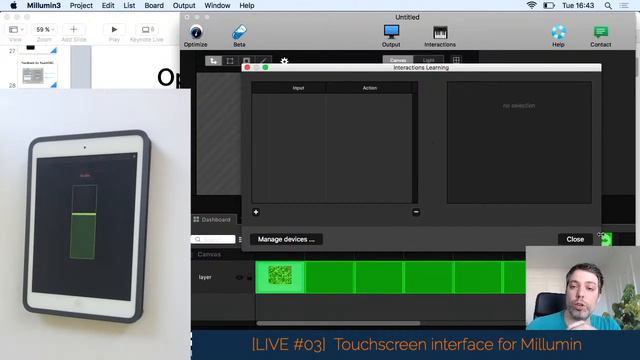Image resolution: width=640 pixels, height=360 pixels.
Task: Open the list options next to search field
Action: [240, 239]
